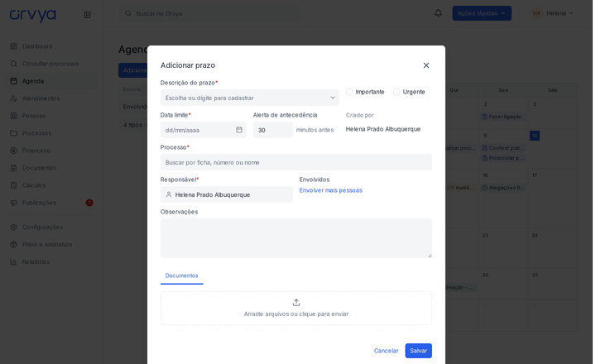Viewport: 596px width, 364px height.
Task: Toggle the sidebar collapse icon
Action: coord(87,15)
